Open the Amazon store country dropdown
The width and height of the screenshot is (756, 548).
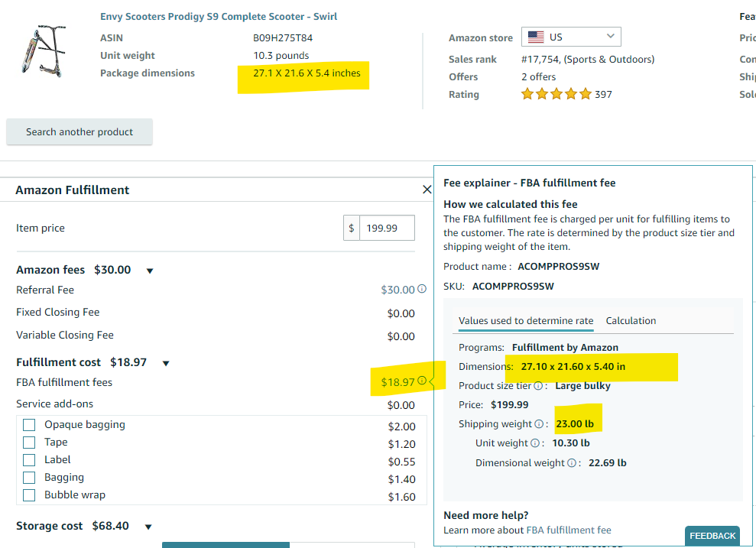[571, 37]
